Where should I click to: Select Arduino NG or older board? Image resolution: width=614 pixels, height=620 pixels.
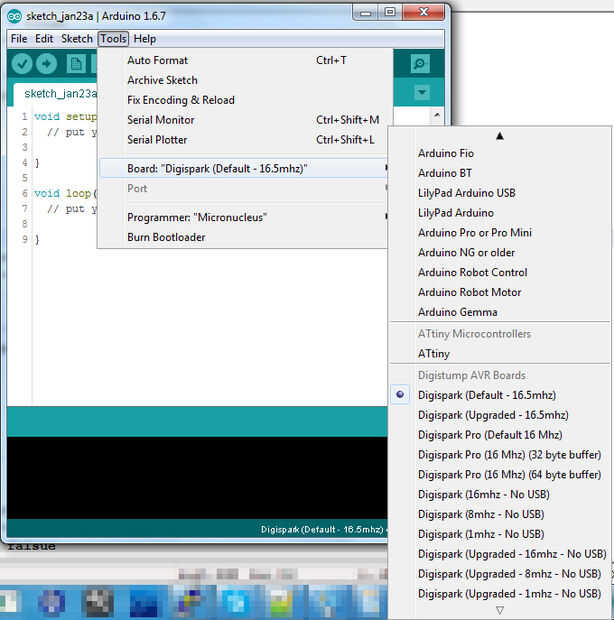pyautogui.click(x=500, y=252)
